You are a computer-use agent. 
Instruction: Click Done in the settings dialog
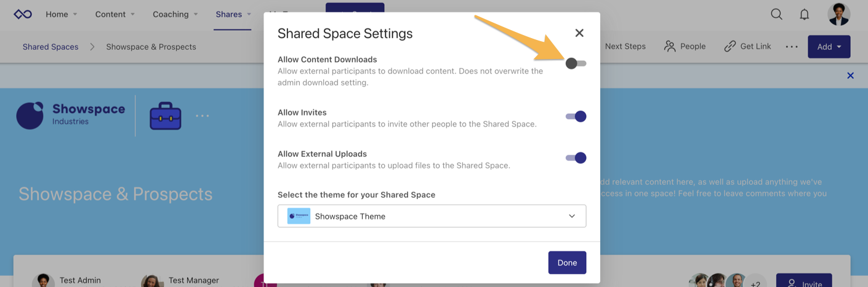click(567, 262)
